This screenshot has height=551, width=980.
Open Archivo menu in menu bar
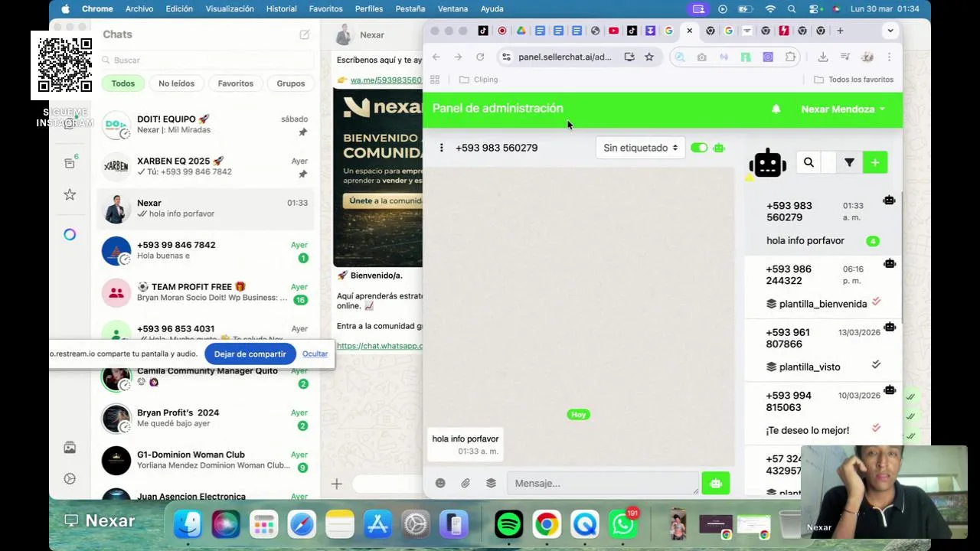click(139, 8)
